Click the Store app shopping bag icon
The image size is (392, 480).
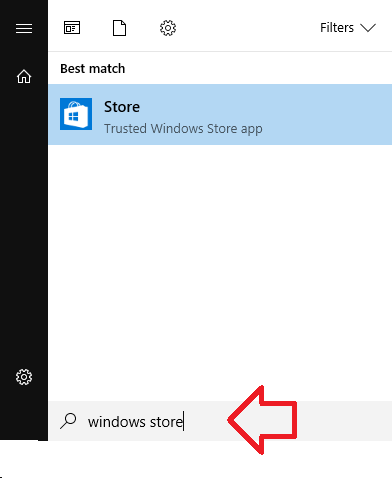(x=76, y=114)
